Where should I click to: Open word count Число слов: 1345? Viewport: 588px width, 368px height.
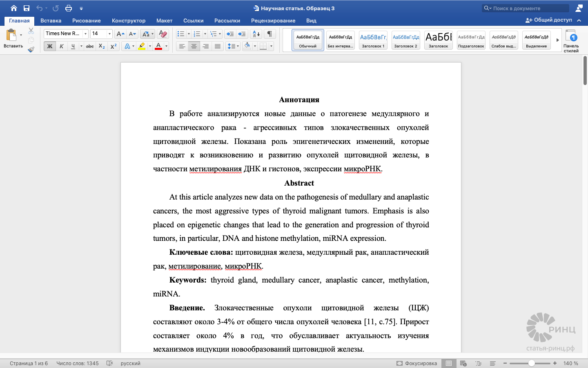78,363
